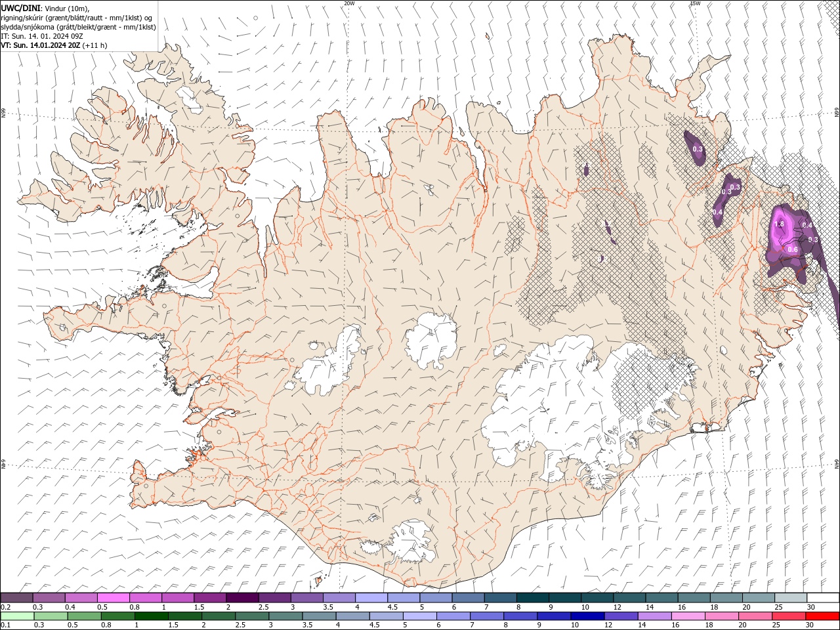Click the '64N' latitude label on left edge
The width and height of the screenshot is (840, 630).
[3, 465]
